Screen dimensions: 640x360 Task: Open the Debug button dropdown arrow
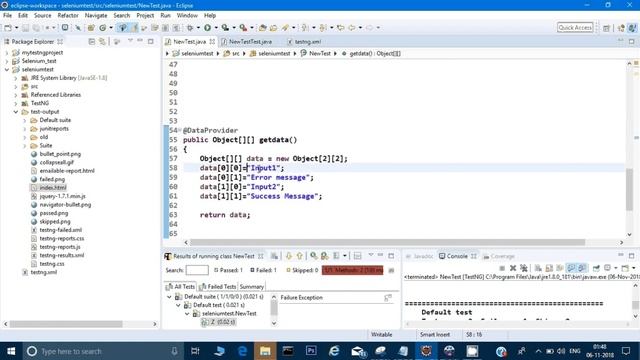tap(198, 28)
